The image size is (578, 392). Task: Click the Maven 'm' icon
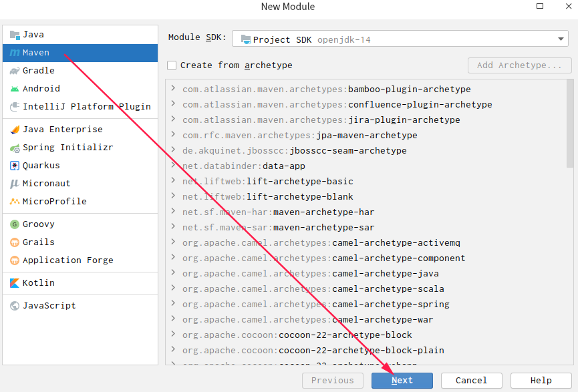(x=15, y=53)
